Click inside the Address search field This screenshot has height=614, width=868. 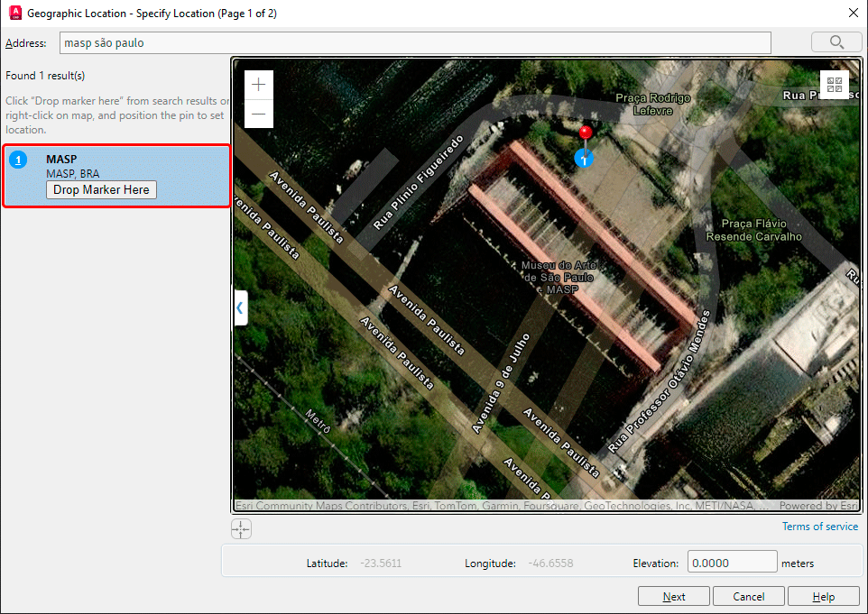pyautogui.click(x=415, y=42)
